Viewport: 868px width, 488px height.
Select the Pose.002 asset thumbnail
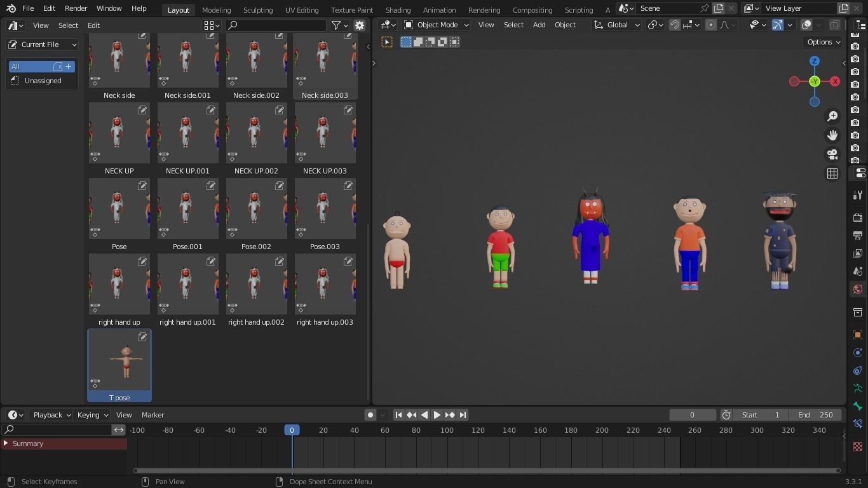click(257, 208)
